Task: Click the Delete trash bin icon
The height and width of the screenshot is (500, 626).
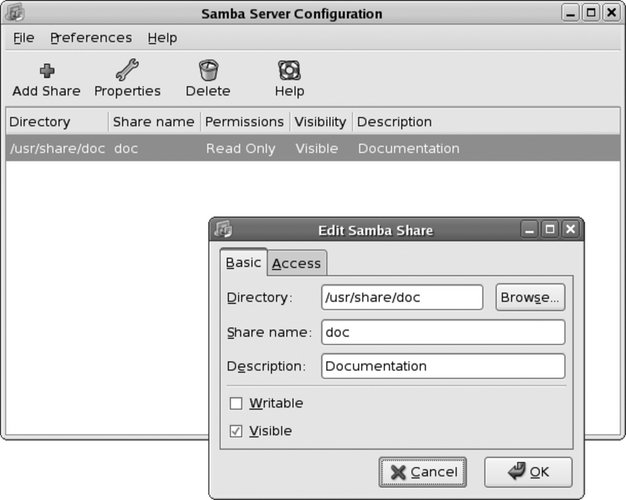Action: click(x=208, y=70)
